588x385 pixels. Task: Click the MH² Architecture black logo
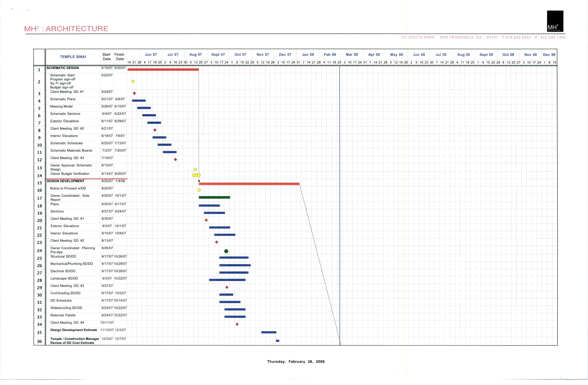point(555,21)
